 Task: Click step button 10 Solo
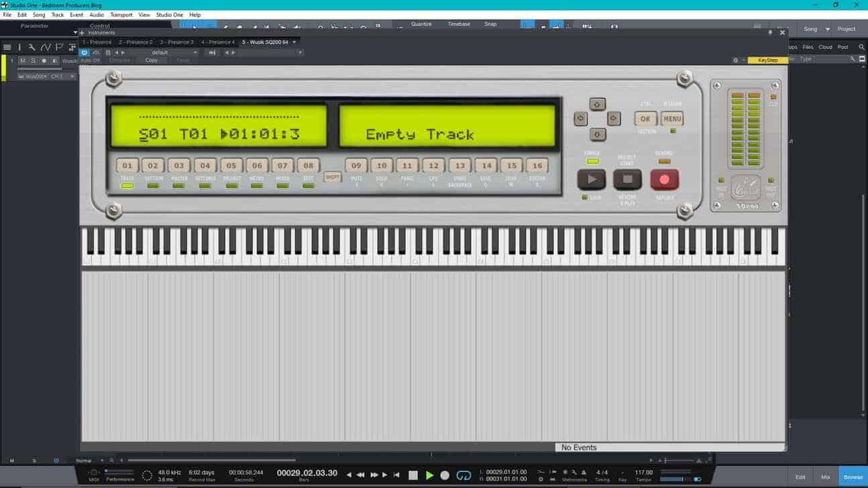tap(382, 166)
